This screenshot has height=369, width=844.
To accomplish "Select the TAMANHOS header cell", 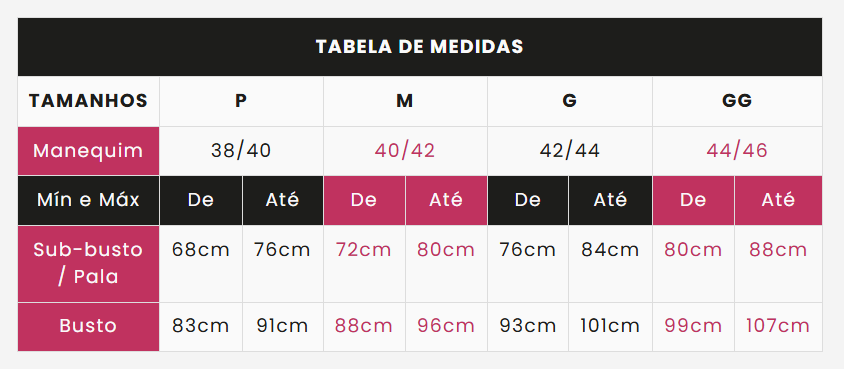I will click(x=88, y=101).
